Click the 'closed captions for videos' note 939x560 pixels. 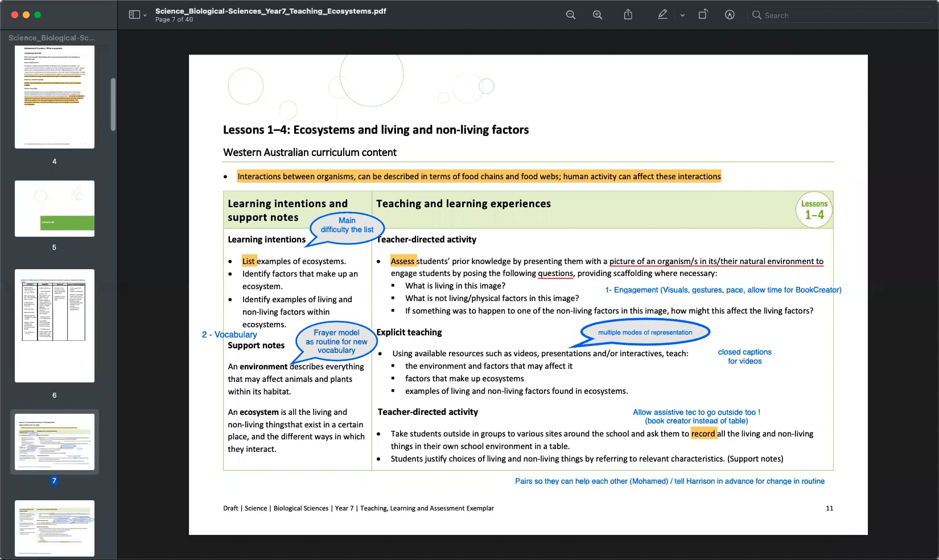click(744, 357)
